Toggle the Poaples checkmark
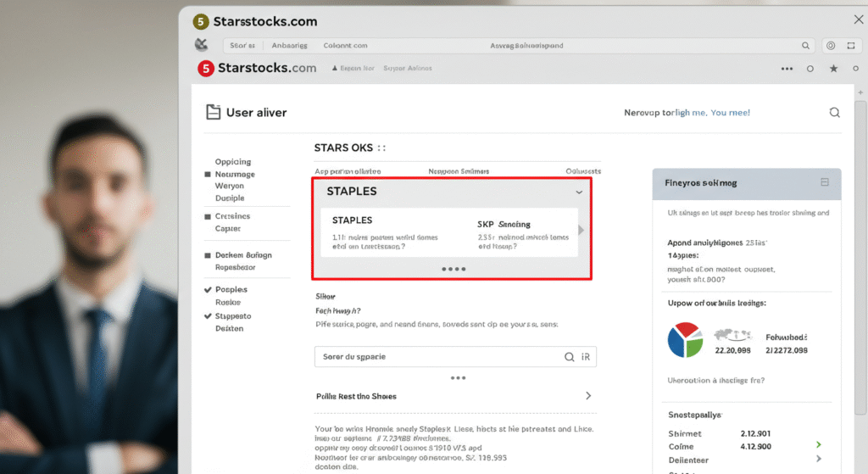Viewport: 868px width, 474px height. (x=208, y=290)
